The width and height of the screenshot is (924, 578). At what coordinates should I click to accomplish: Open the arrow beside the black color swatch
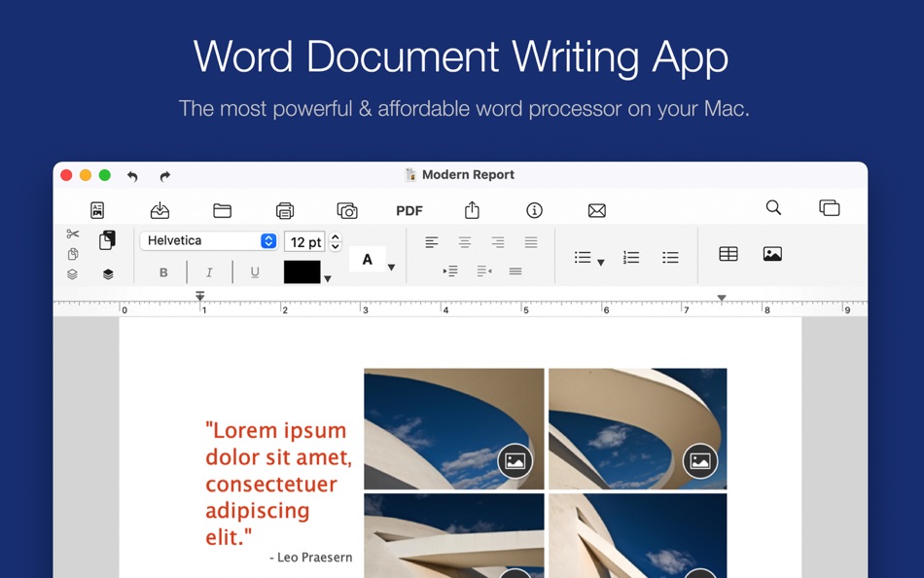click(328, 279)
